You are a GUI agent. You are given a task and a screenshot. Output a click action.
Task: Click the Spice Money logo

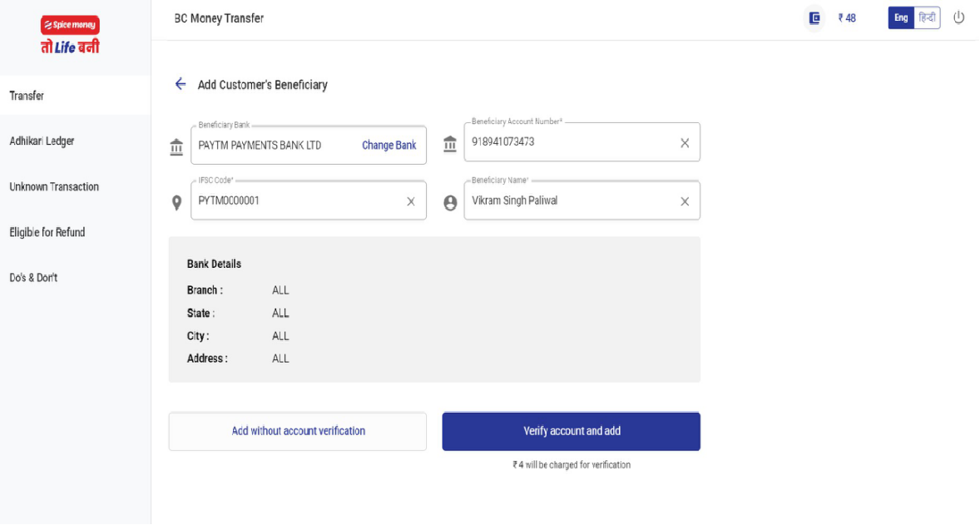(x=70, y=35)
